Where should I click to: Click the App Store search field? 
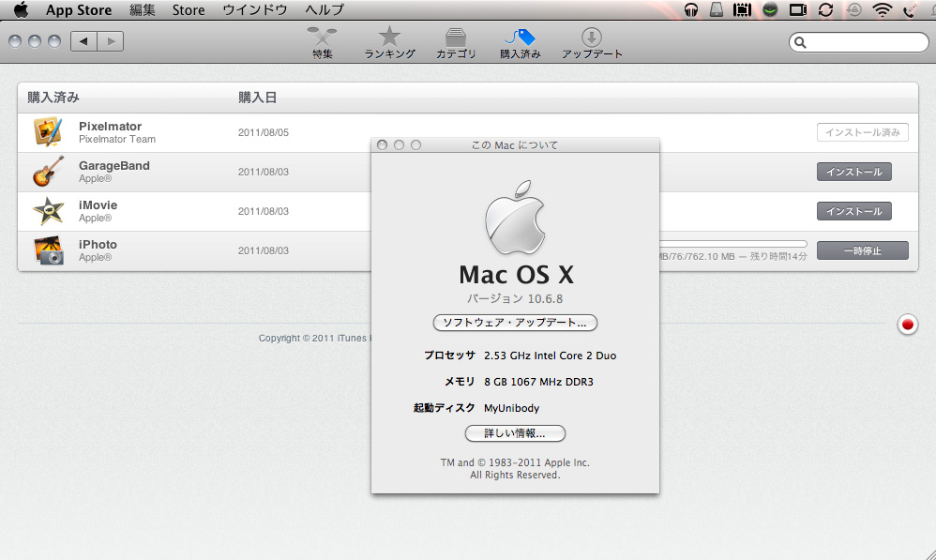(x=858, y=42)
